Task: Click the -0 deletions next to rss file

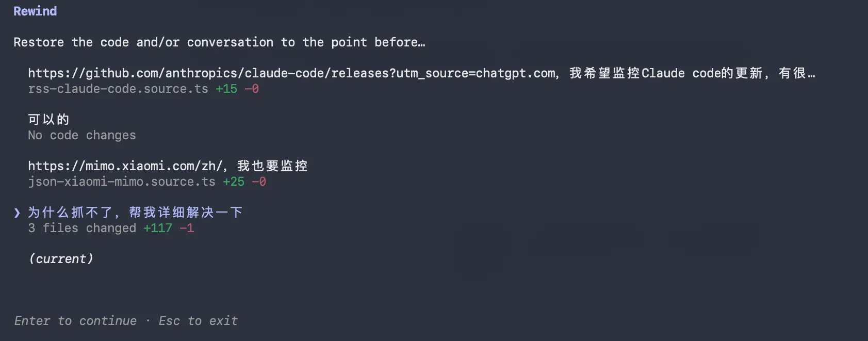Action: 252,89
